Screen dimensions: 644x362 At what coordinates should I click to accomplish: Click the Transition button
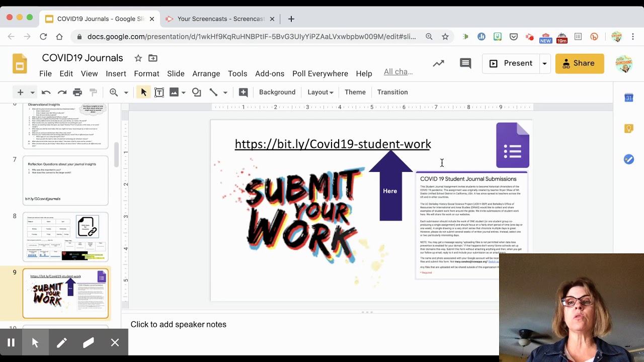392,92
